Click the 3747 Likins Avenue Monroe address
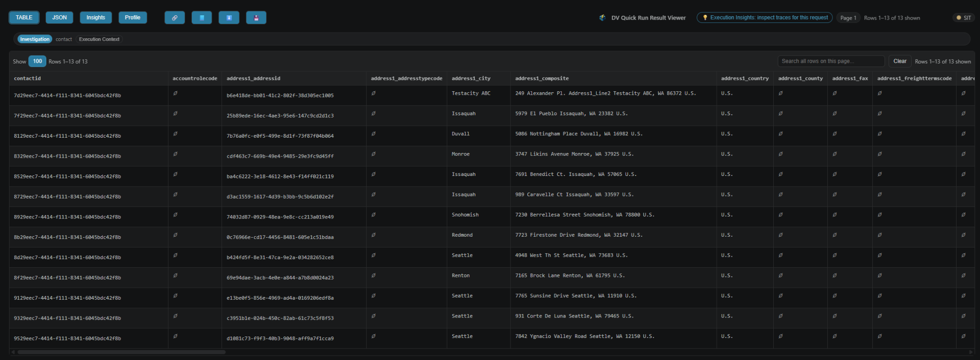 [x=574, y=154]
